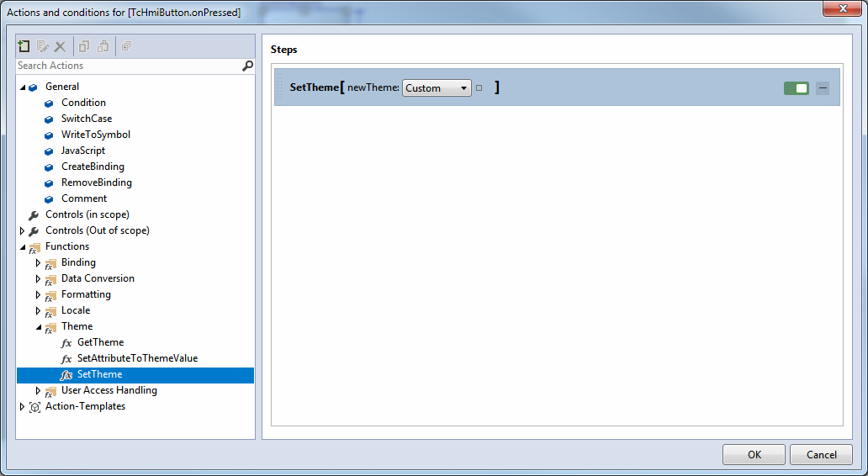This screenshot has height=476, width=868.
Task: Select the Locale folder label
Action: (x=76, y=310)
